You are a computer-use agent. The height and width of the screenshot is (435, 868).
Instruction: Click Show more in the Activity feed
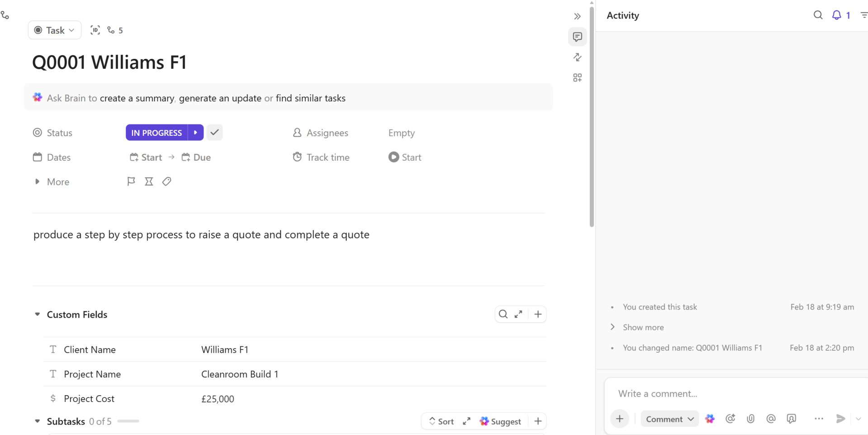(x=643, y=327)
